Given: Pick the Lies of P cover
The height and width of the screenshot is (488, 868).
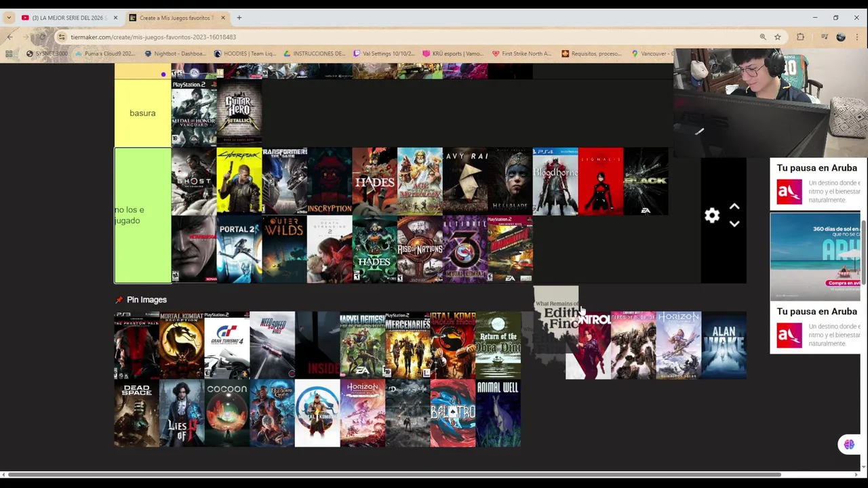Looking at the screenshot, I should click(182, 413).
